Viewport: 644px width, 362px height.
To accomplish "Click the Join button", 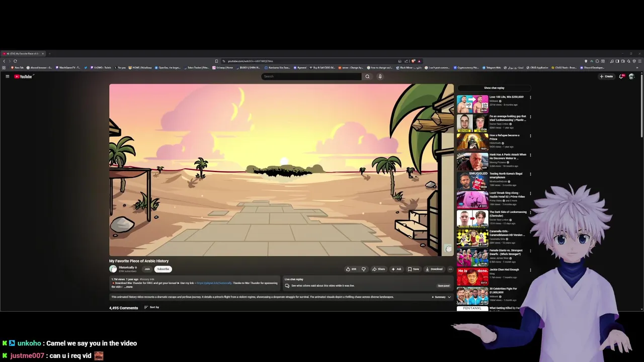I will click(147, 269).
